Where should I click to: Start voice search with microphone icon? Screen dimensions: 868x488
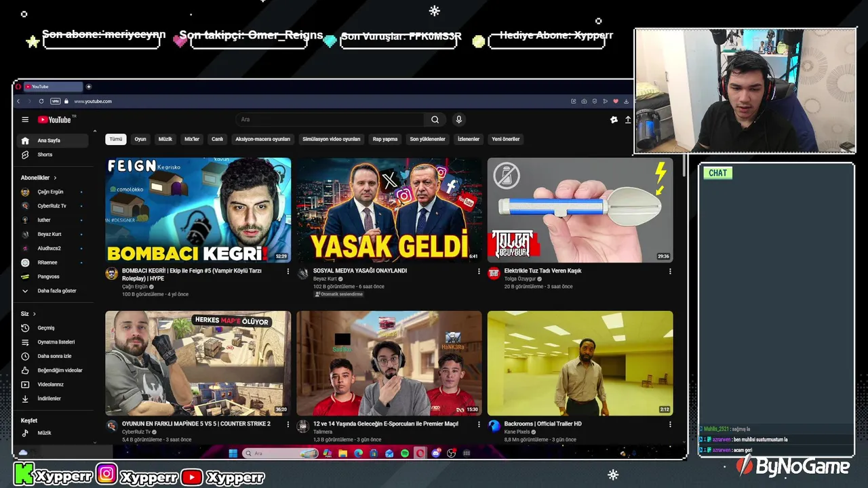coord(459,119)
